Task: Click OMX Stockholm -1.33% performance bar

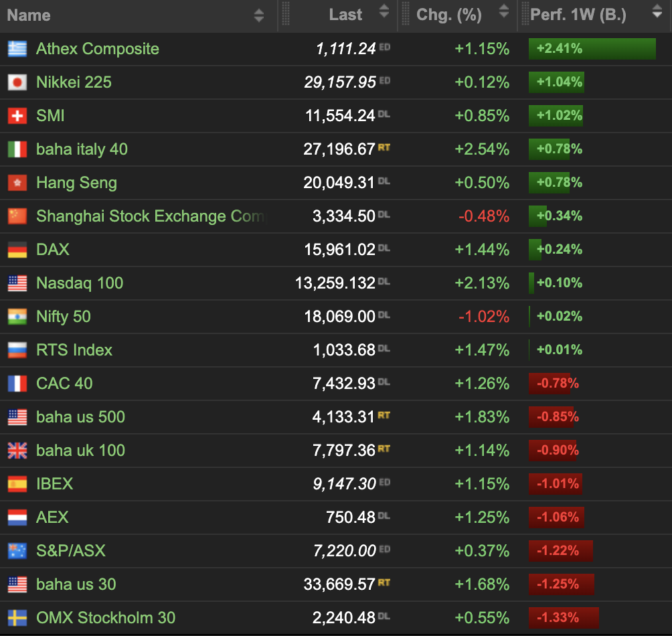Action: [564, 617]
